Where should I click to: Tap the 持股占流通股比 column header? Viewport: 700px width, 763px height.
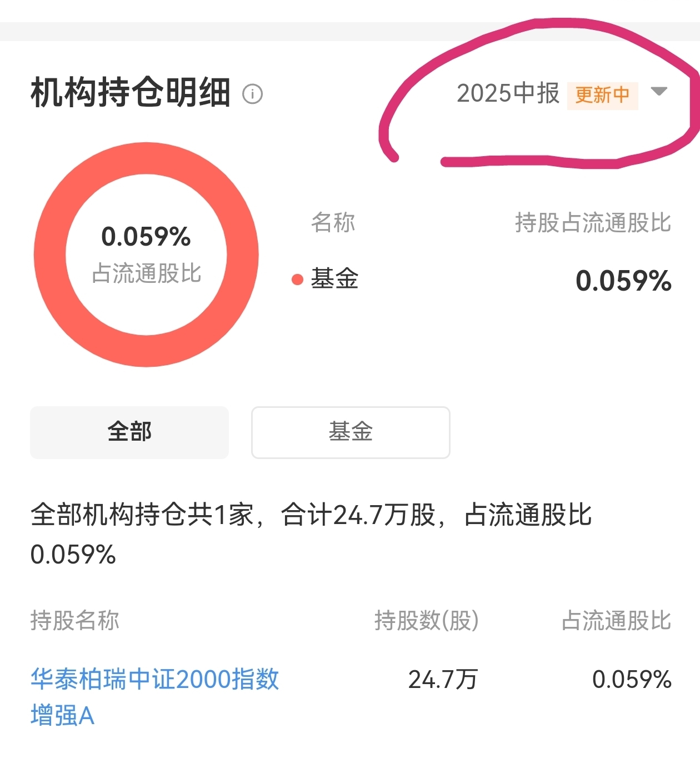pos(593,222)
